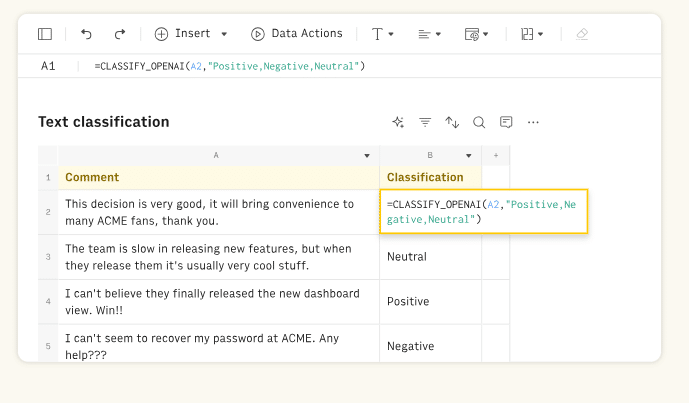Expand column A header dropdown arrow
The height and width of the screenshot is (403, 689).
point(367,156)
